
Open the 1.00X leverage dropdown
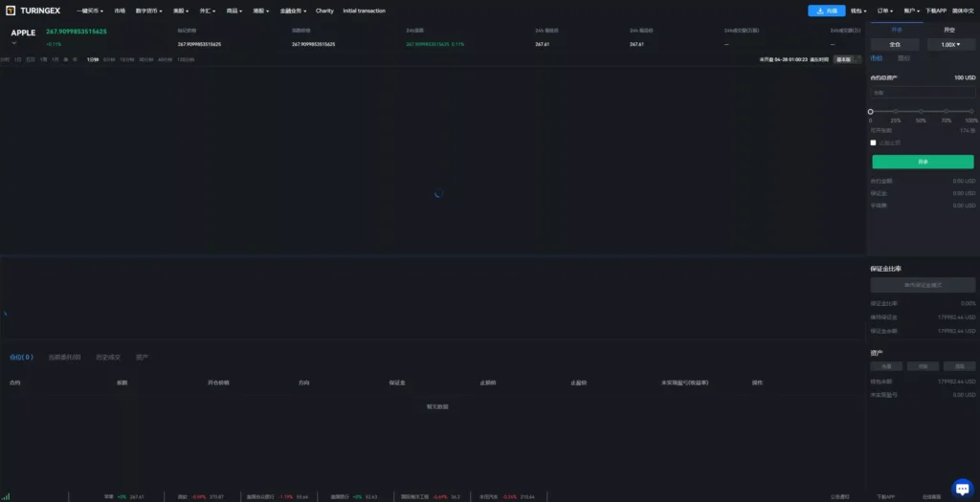click(x=950, y=45)
